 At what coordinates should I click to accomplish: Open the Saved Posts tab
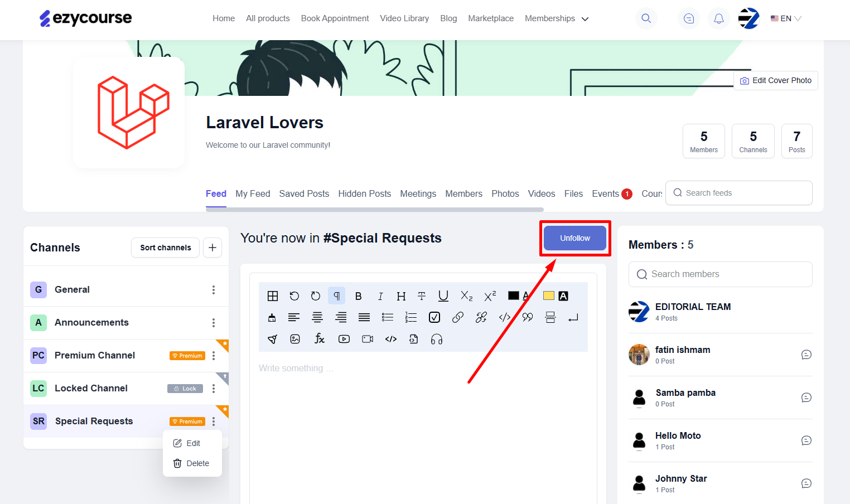(304, 193)
